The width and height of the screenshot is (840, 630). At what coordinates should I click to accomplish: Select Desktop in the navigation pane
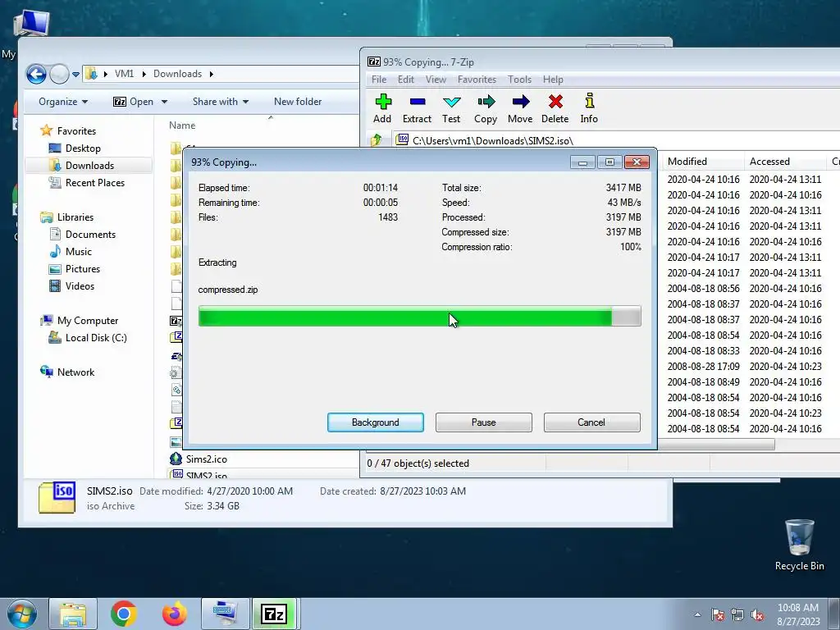pos(83,148)
